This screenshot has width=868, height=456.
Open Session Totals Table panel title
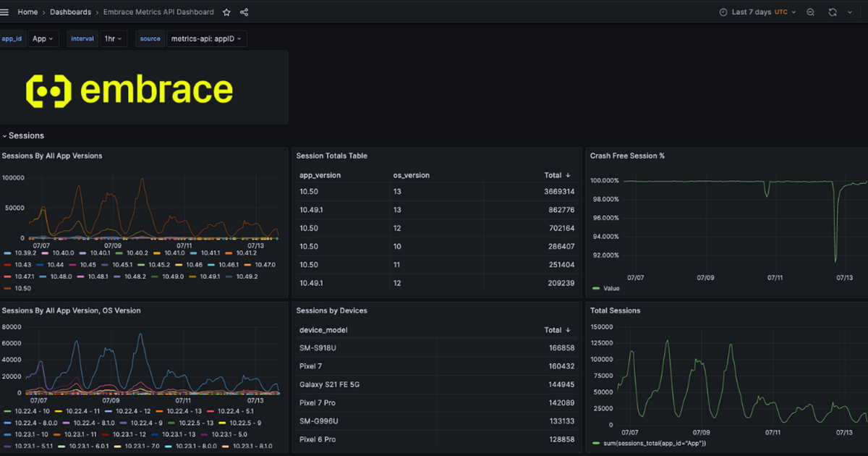(331, 156)
